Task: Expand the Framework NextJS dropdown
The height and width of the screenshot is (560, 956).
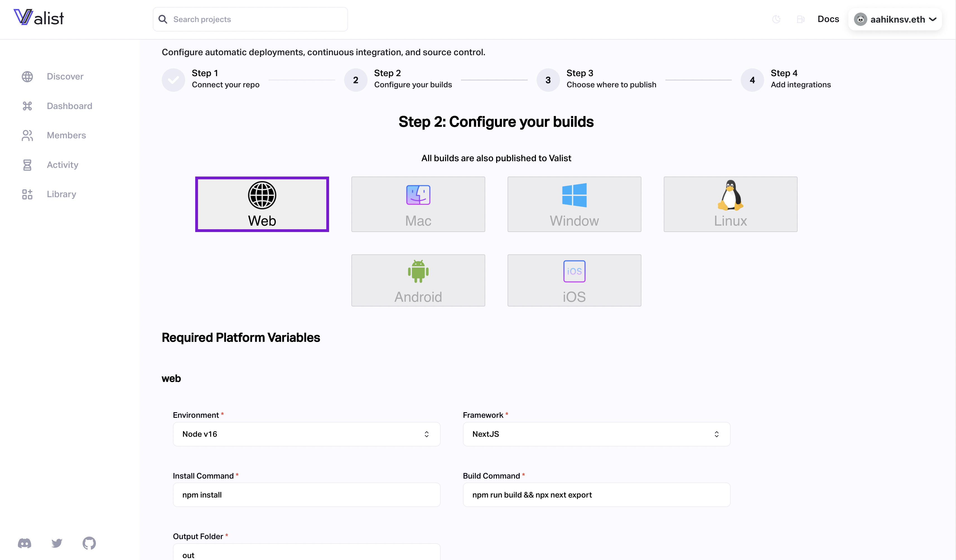Action: click(596, 434)
